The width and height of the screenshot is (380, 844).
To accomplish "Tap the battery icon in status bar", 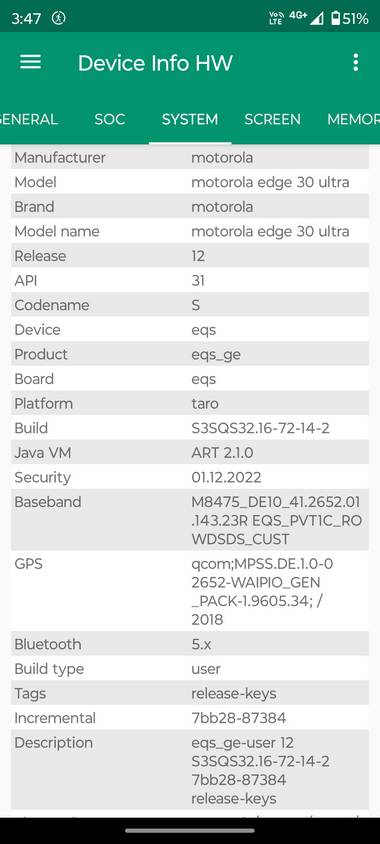I will 335,19.
